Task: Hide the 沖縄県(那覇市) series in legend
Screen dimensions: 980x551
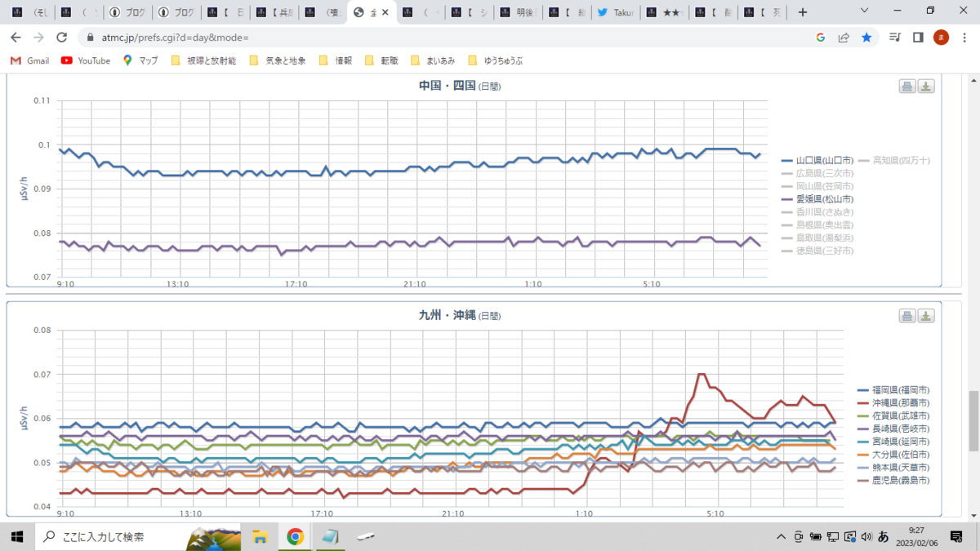Action: click(x=893, y=403)
